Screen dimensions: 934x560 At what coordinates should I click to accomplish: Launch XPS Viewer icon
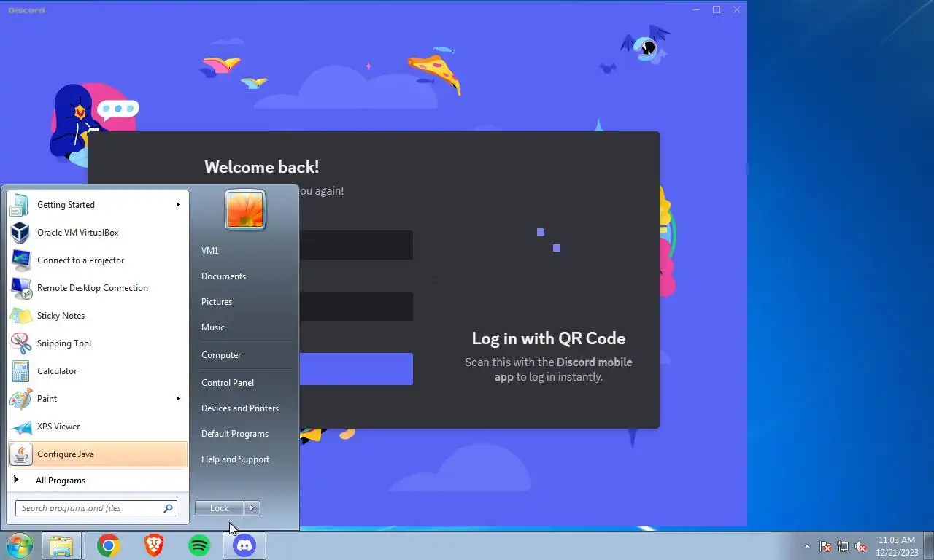click(x=20, y=427)
